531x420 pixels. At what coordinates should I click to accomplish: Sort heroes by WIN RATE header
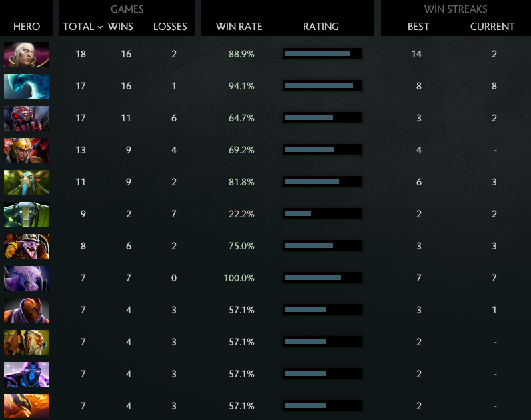point(239,27)
